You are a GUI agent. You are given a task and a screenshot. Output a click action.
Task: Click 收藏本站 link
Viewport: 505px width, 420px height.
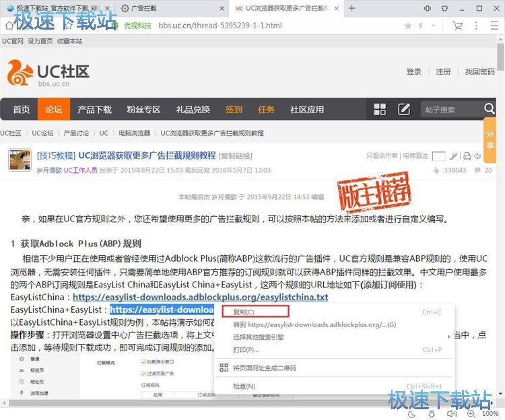tap(69, 41)
